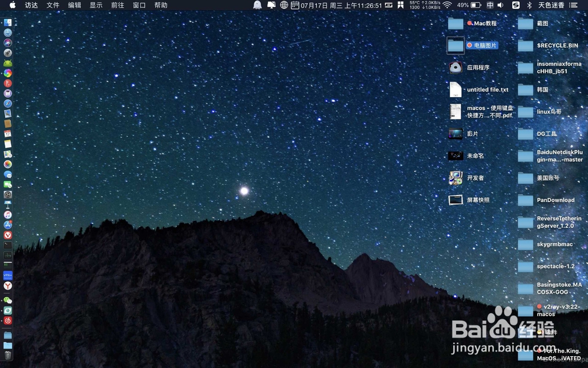Open the 窗口 menu

click(139, 5)
